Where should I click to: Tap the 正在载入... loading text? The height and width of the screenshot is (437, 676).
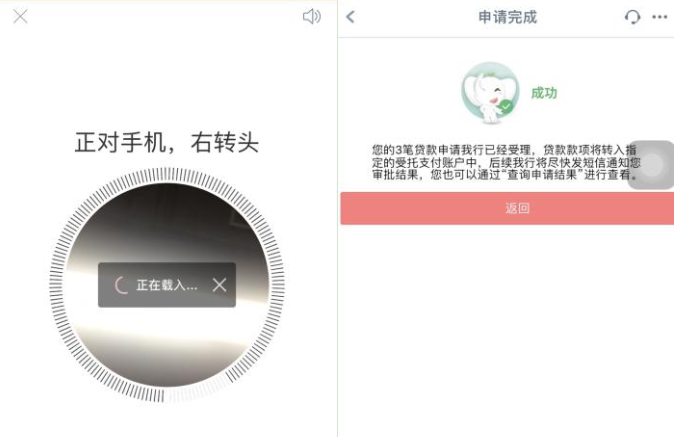coord(167,285)
